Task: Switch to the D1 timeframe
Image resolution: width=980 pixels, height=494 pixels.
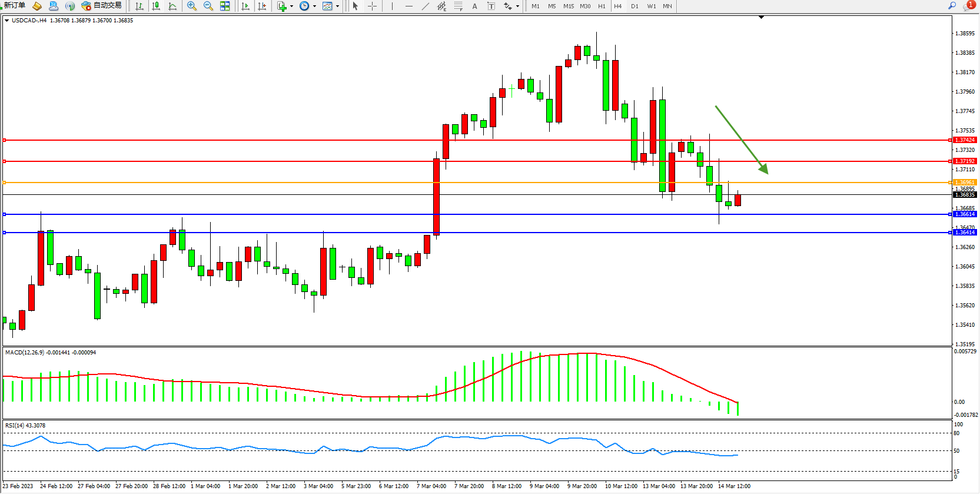Action: (634, 6)
